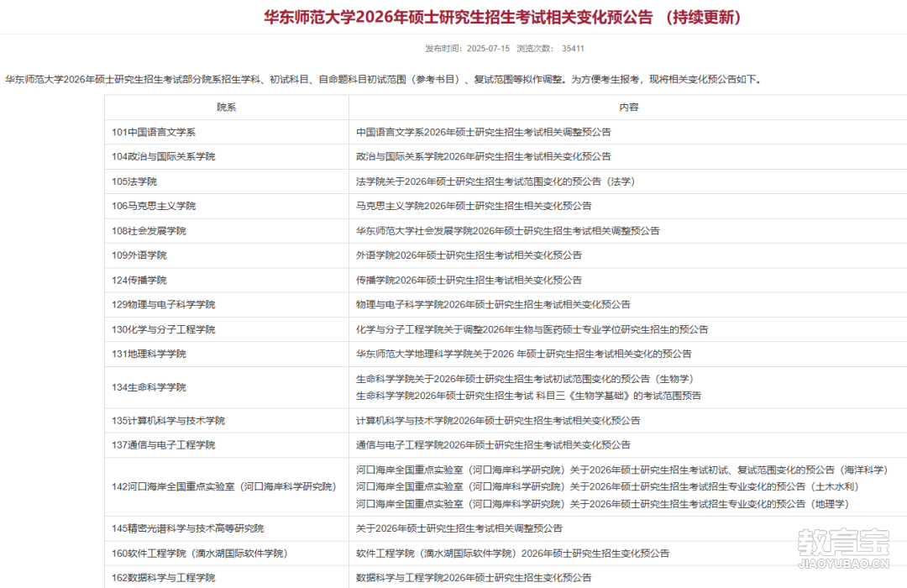Screen dimensions: 907x588
Task: Click the 浏览次数：35411 counter
Action: coord(550,48)
